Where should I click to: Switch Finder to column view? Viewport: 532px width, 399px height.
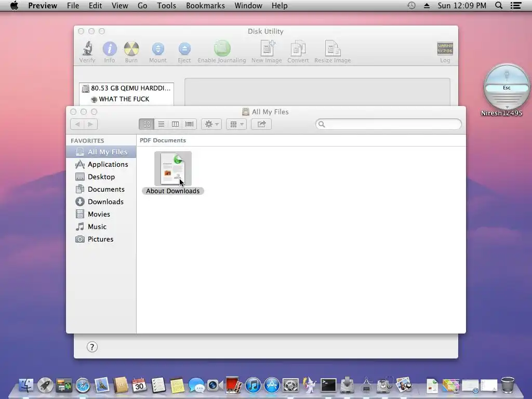[x=175, y=124]
